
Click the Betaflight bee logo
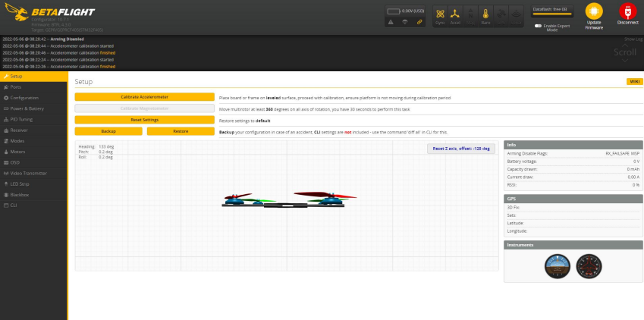click(x=17, y=12)
